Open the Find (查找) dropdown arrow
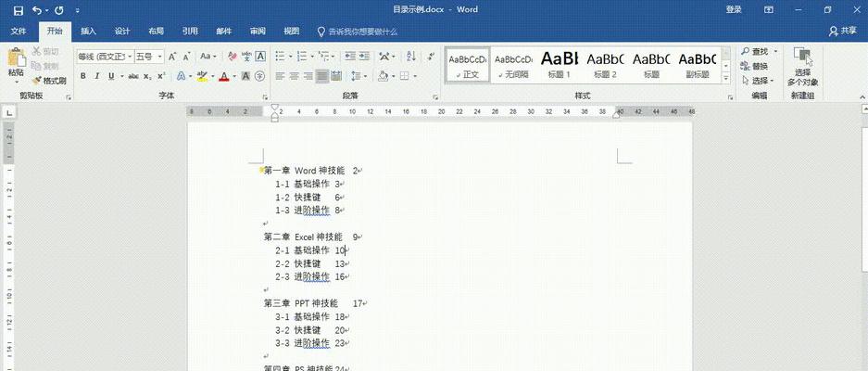 [775, 52]
